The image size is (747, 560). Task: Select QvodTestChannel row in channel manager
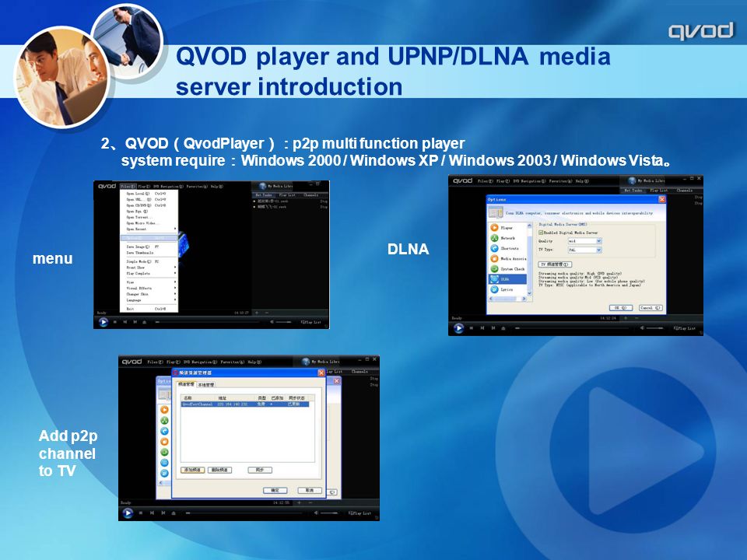point(245,404)
